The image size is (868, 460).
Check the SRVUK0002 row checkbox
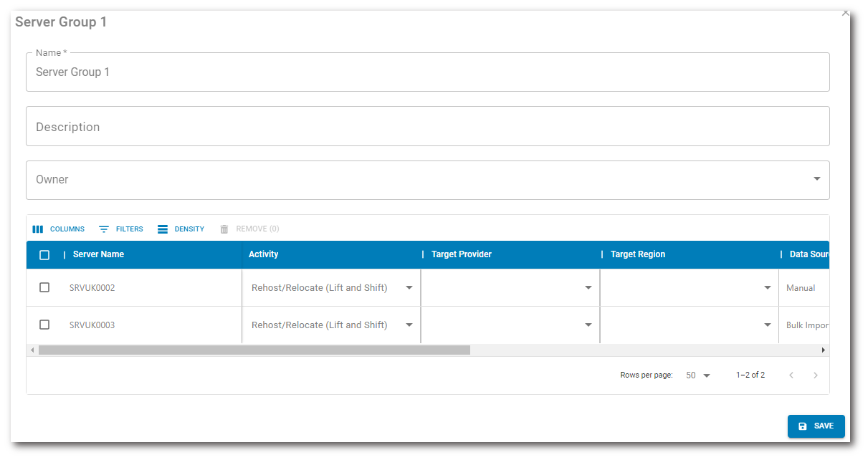44,287
